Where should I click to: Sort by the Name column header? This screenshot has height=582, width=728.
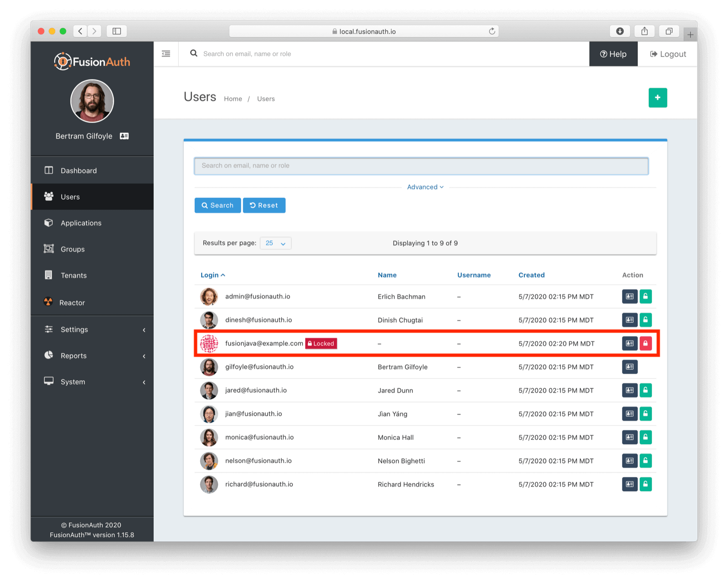(387, 275)
